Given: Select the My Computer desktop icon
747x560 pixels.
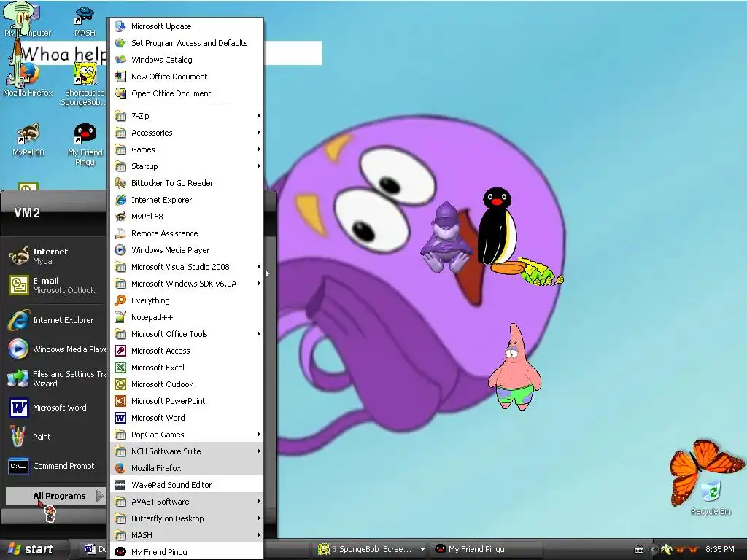Looking at the screenshot, I should point(27,21).
